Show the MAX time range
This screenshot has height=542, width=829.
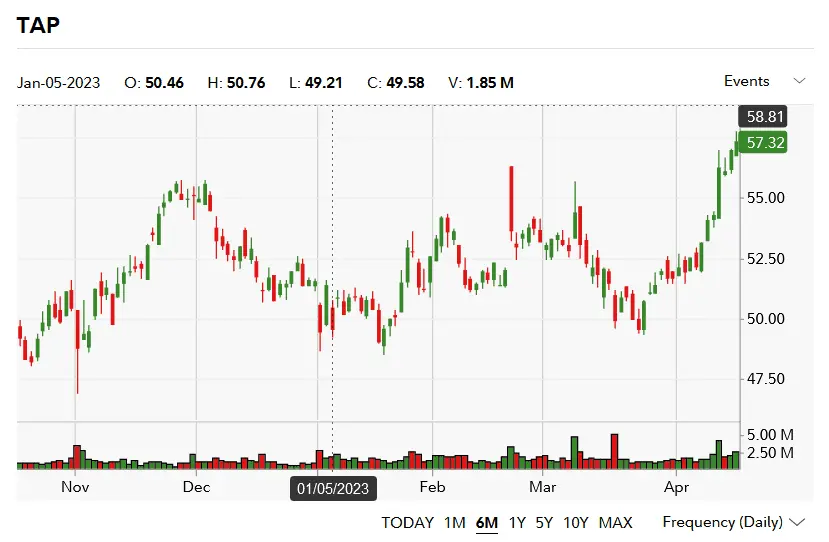(615, 523)
